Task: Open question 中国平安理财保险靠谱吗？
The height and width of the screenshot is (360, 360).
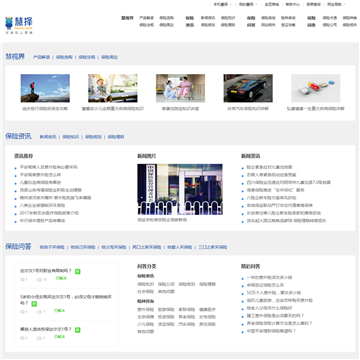Action: (271, 331)
